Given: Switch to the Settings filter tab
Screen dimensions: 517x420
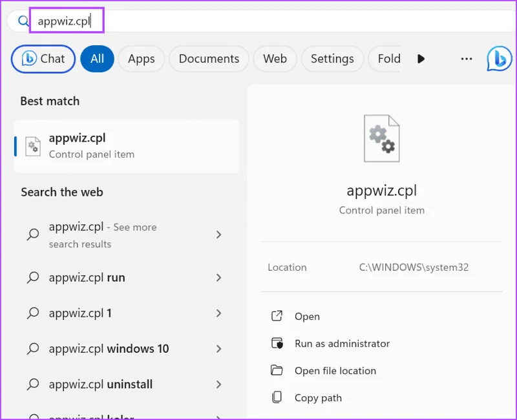Looking at the screenshot, I should [x=332, y=59].
